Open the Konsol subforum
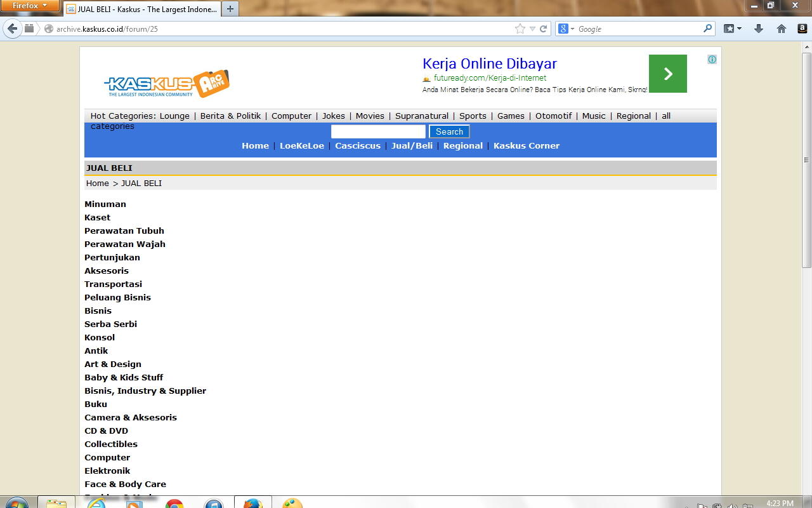812x508 pixels. tap(100, 337)
